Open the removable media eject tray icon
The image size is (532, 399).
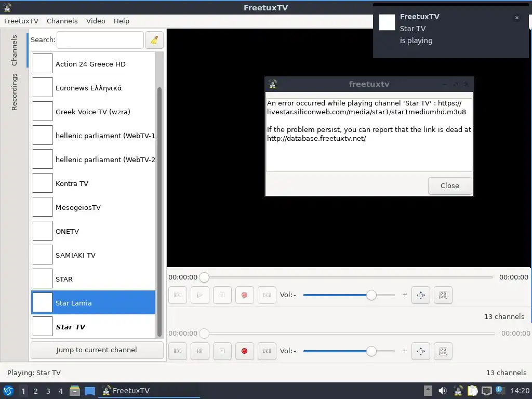coord(428,391)
